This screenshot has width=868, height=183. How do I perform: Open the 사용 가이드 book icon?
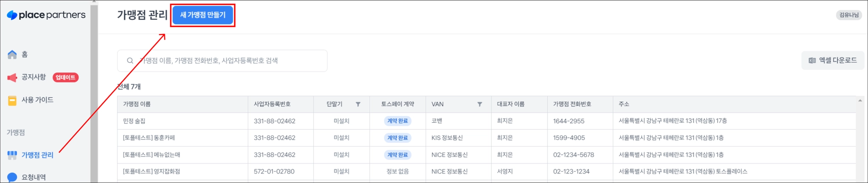point(12,100)
